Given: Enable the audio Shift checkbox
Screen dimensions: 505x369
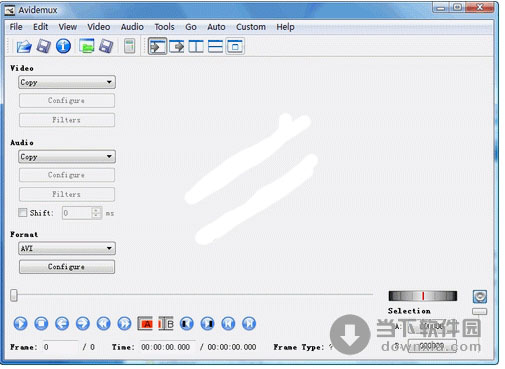Looking at the screenshot, I should 23,213.
